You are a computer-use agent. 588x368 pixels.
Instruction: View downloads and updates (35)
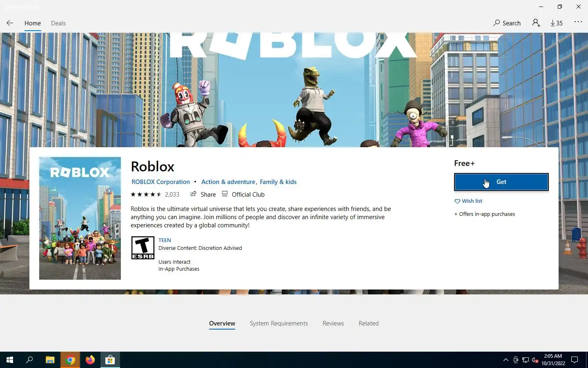[557, 23]
